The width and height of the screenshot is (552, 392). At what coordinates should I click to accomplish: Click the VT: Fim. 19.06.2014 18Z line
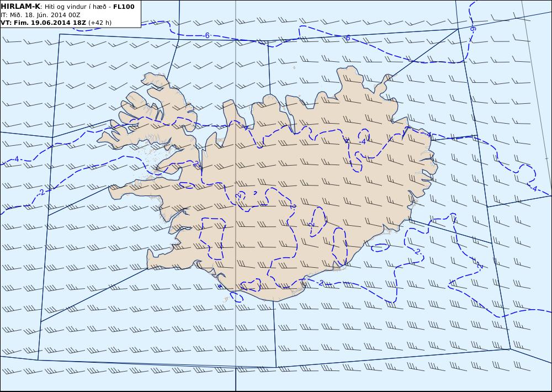pos(43,23)
